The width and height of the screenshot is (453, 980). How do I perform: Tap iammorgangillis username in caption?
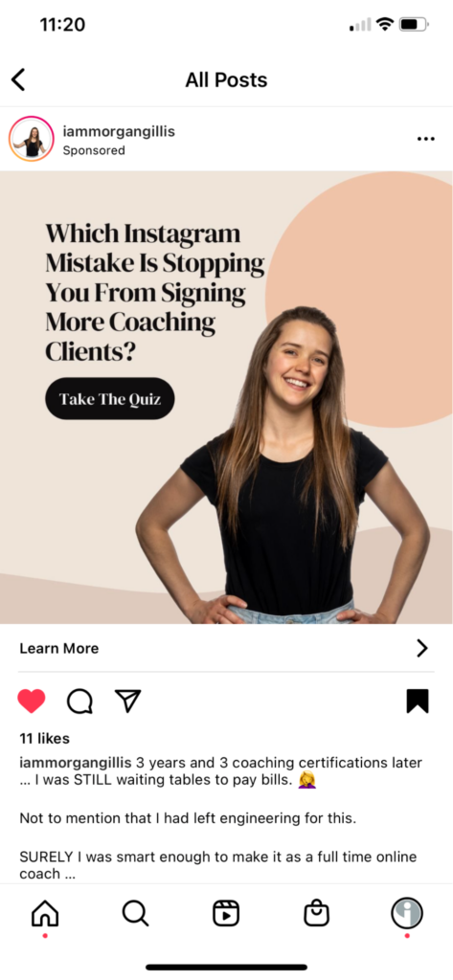76,763
